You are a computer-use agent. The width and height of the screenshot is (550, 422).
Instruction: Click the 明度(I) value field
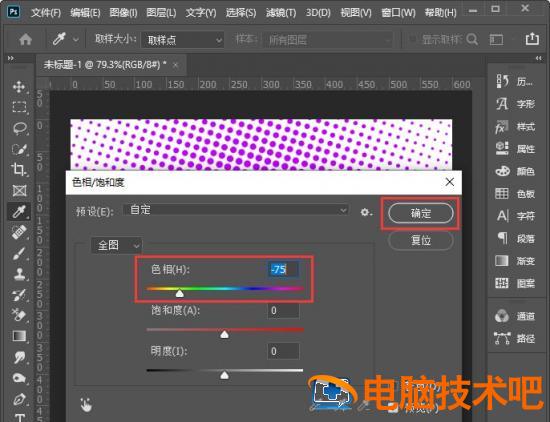pyautogui.click(x=283, y=351)
